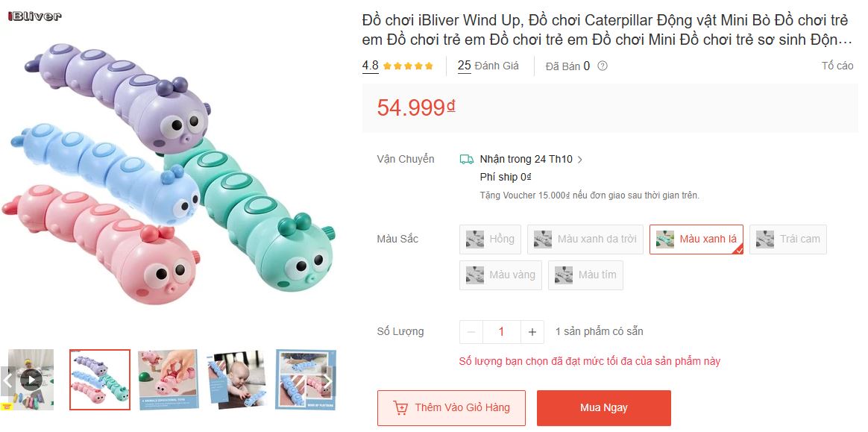Click the iBliver logo on product image

pos(34,16)
